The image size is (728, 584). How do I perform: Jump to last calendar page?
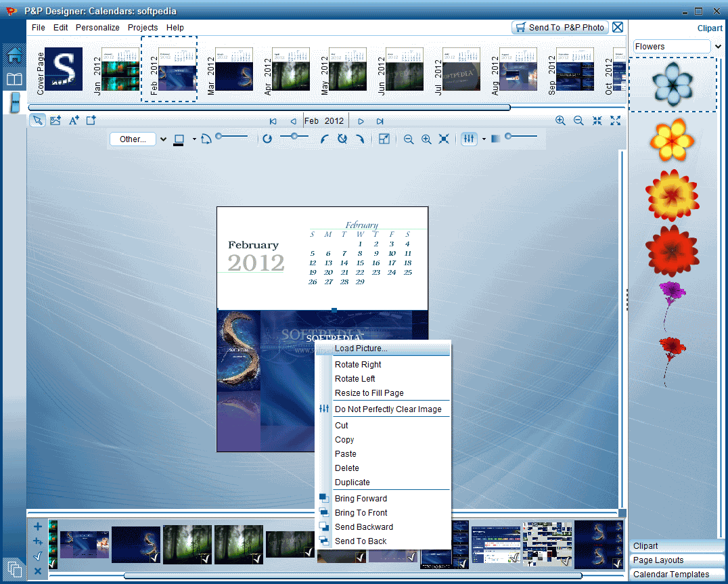(380, 121)
